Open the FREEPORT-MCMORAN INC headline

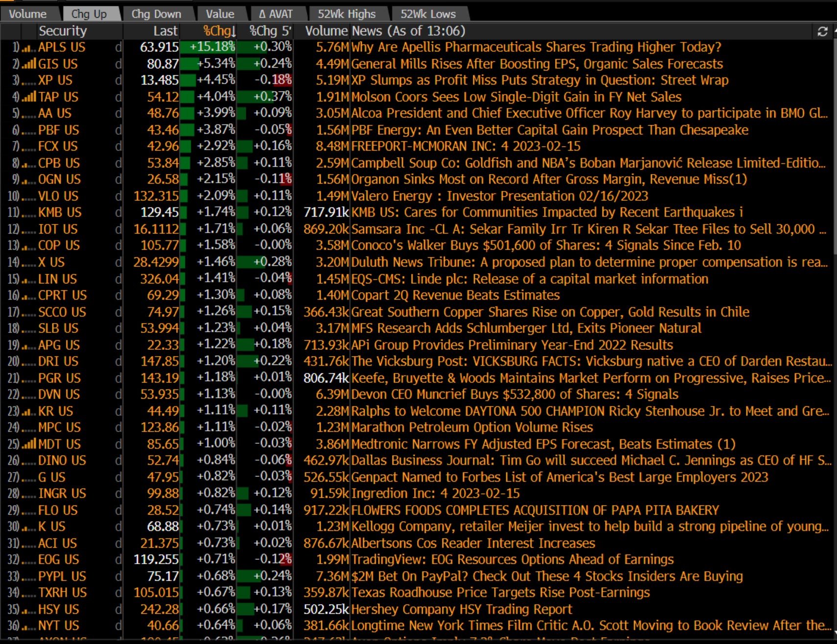(x=466, y=146)
